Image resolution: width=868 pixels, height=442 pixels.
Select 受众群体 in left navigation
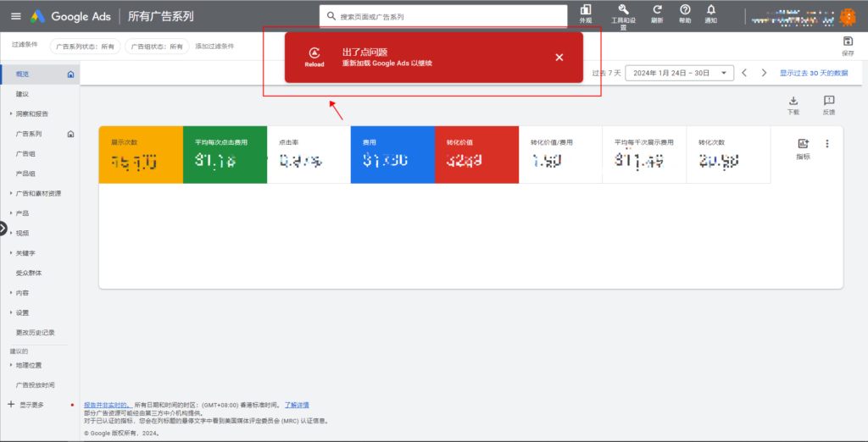click(x=28, y=273)
